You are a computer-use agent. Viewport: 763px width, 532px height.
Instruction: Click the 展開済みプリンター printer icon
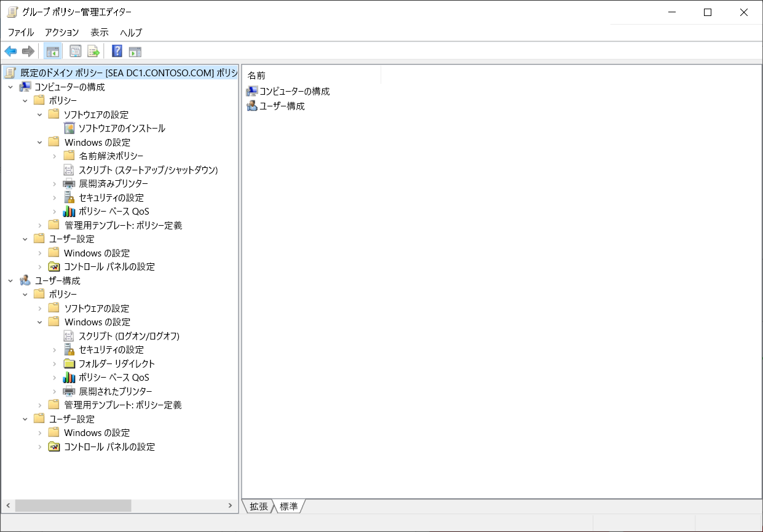pyautogui.click(x=69, y=184)
